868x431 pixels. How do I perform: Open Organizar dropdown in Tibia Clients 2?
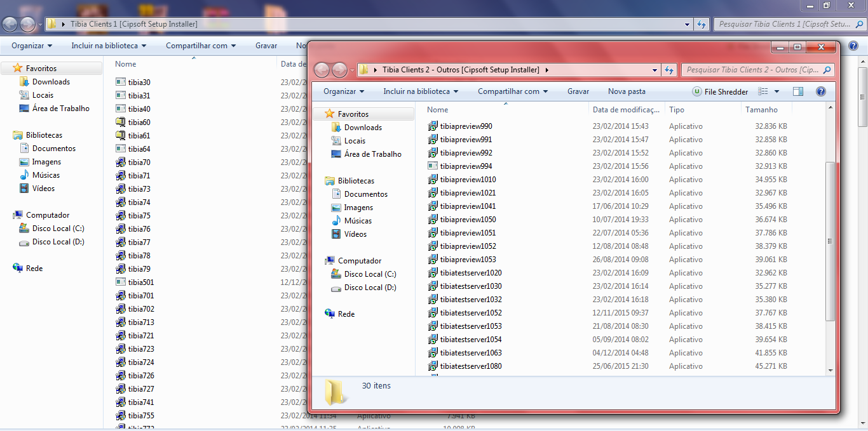(x=344, y=91)
